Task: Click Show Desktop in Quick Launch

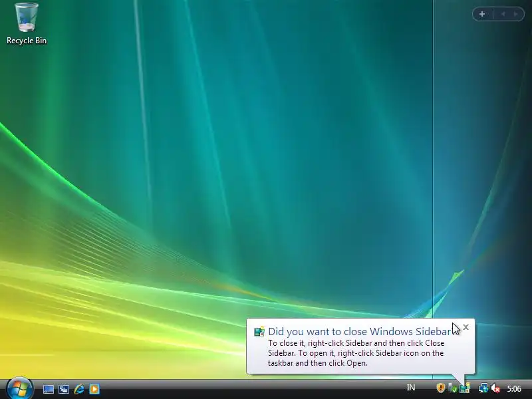Action: click(x=48, y=389)
